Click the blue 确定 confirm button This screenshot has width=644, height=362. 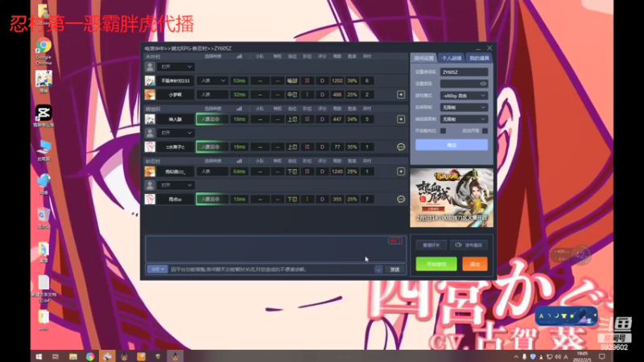452,145
